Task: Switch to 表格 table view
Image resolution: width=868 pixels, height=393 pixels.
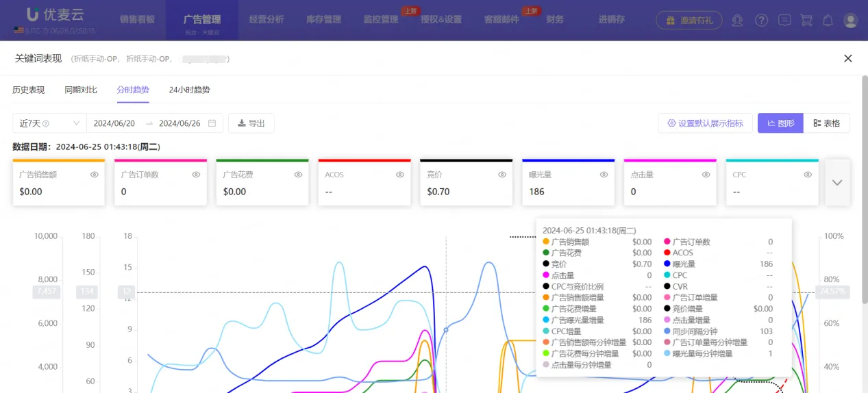Action: pyautogui.click(x=827, y=123)
